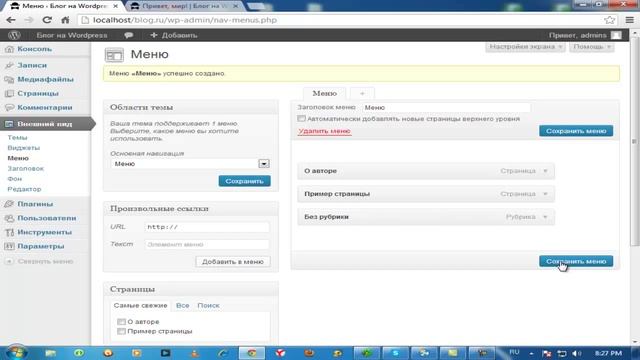Expand the Пример страницы menu item
Viewport: 640px width, 360px height.
(x=545, y=194)
